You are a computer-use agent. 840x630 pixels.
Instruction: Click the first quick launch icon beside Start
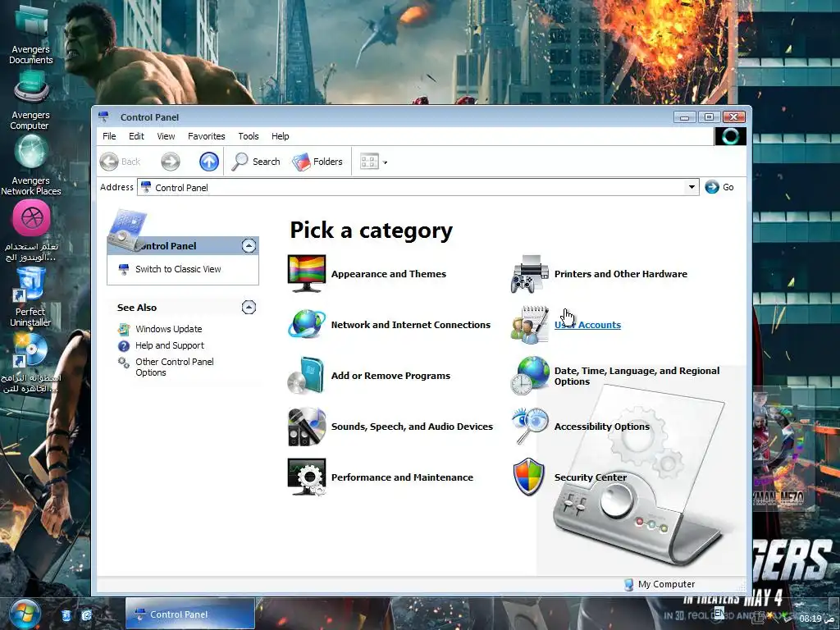[x=66, y=615]
